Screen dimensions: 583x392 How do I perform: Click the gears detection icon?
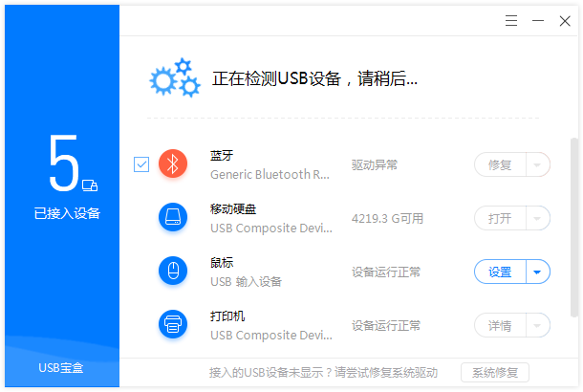[x=175, y=77]
